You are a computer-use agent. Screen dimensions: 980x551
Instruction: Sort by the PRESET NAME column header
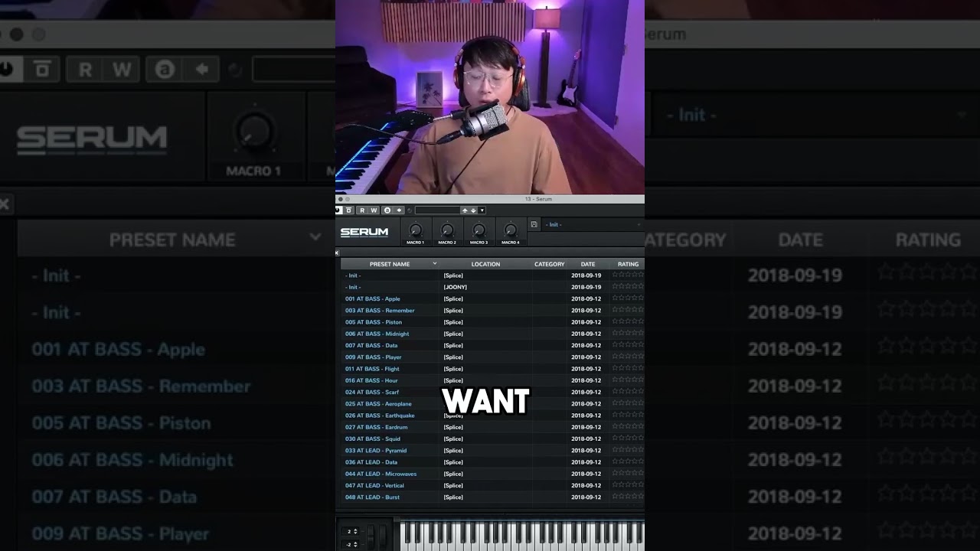pos(390,264)
